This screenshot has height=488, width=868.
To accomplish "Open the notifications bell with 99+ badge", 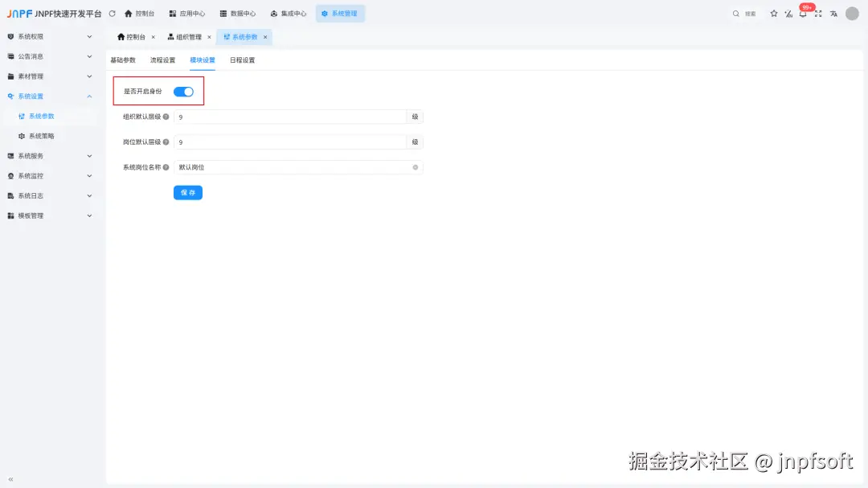I will click(803, 14).
